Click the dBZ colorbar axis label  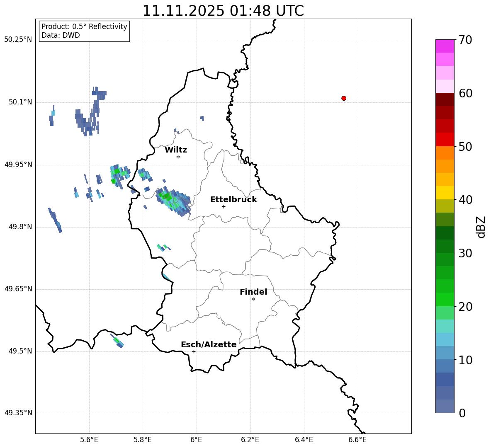point(481,227)
